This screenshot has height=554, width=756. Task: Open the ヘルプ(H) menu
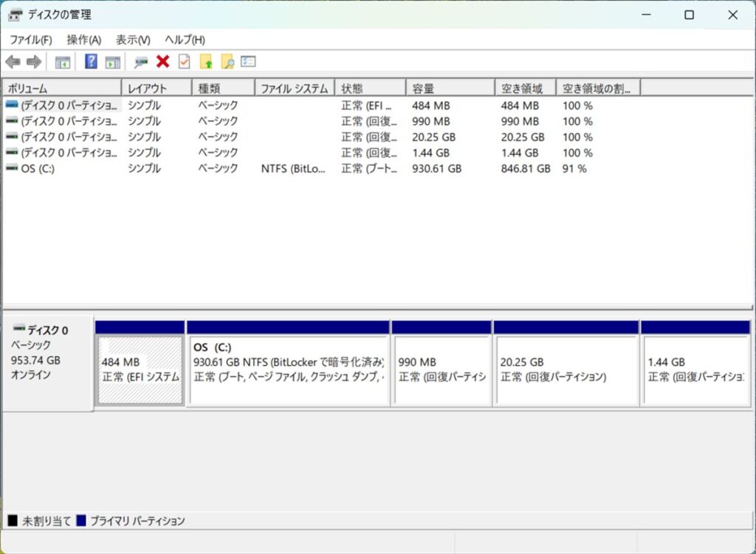click(185, 40)
